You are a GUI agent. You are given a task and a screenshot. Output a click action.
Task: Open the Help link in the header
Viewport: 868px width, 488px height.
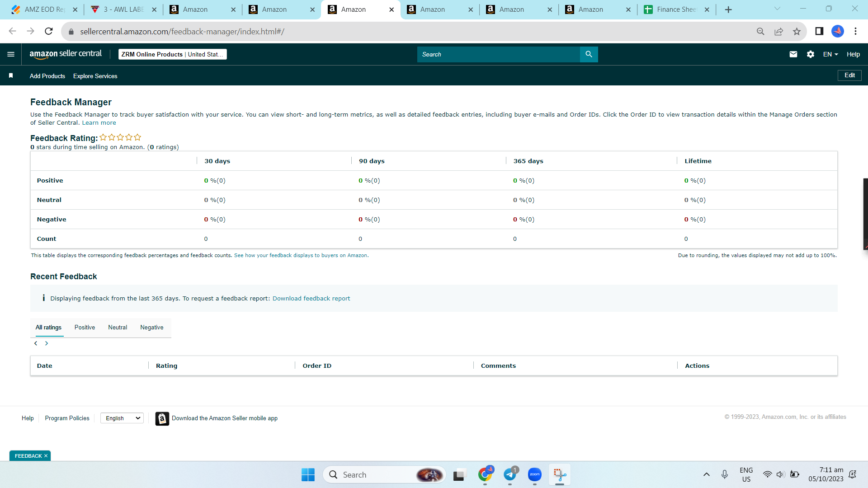tap(853, 54)
